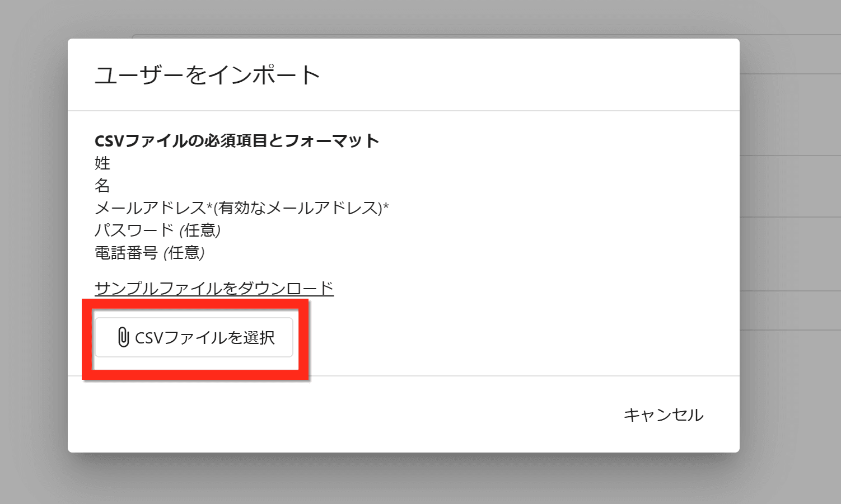
Task: Cancel the import with キャンセル
Action: tap(663, 414)
